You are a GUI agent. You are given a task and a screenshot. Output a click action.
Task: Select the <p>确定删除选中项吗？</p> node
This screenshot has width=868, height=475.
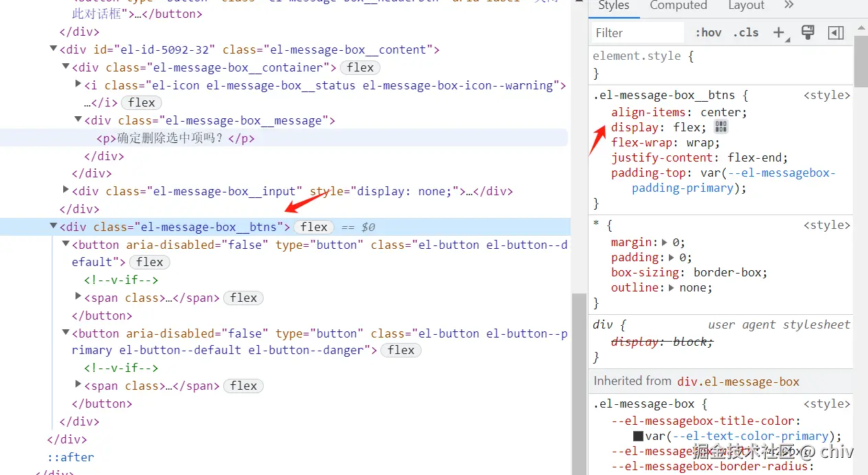pos(175,138)
